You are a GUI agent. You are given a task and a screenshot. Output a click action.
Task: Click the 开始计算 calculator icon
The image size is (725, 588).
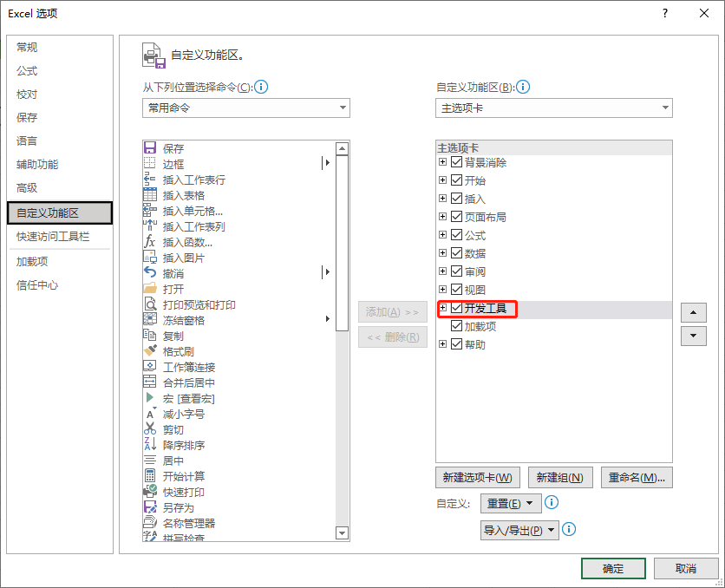(x=150, y=475)
